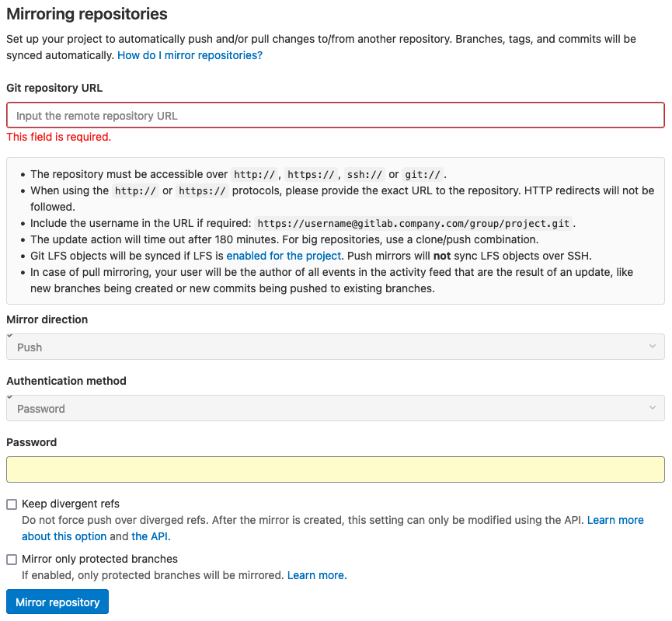Expand the Authentication method dropdown showing Password
This screenshot has height=621, width=672.
click(335, 408)
